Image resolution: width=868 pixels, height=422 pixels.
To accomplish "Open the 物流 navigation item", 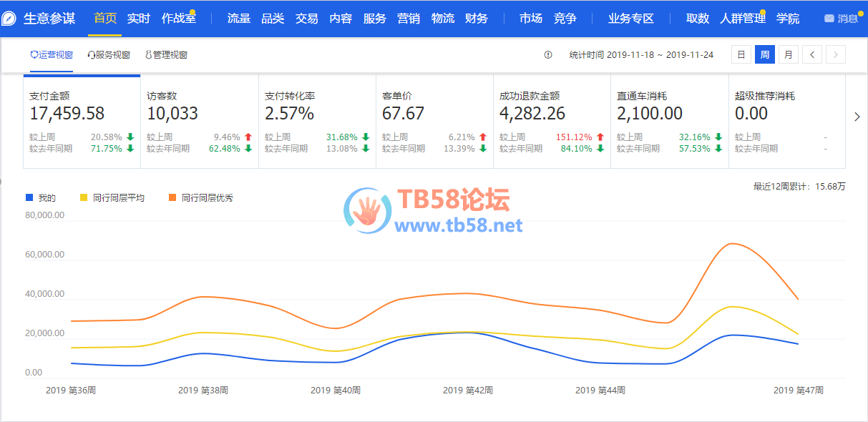I will tap(443, 19).
